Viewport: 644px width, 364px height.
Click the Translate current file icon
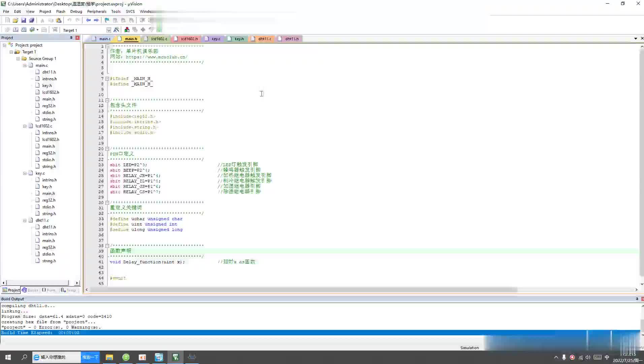(x=7, y=30)
